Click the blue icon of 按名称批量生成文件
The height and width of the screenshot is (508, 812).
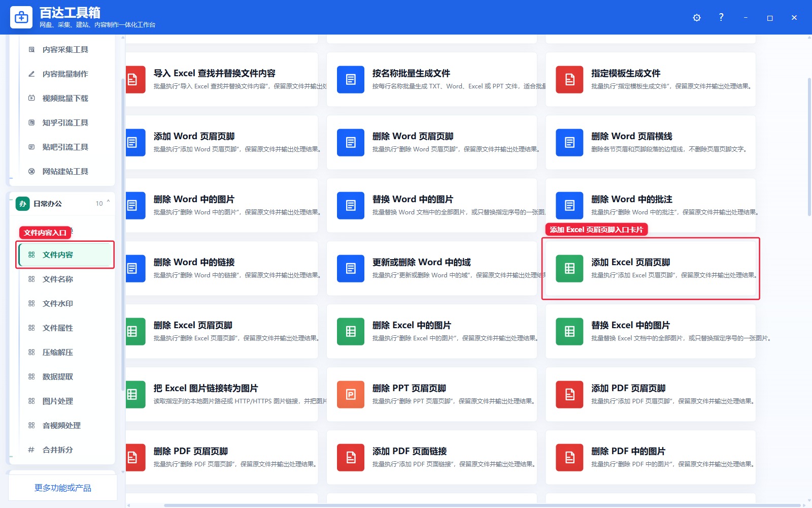click(x=351, y=80)
